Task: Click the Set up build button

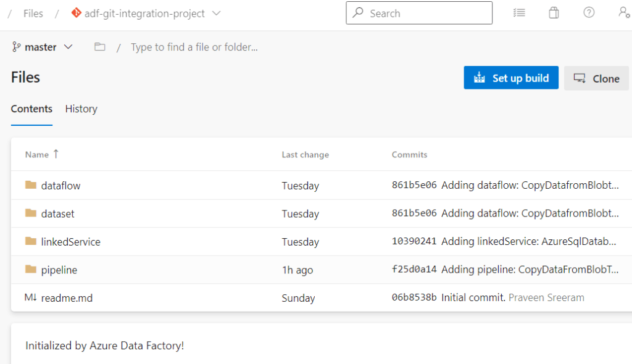Action: pyautogui.click(x=511, y=78)
